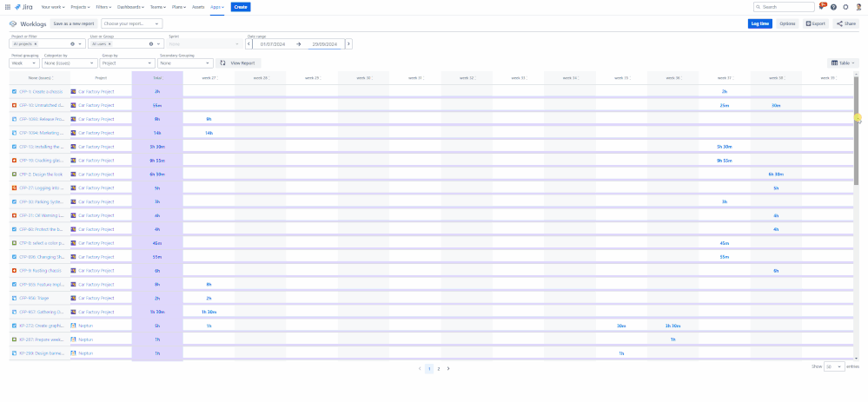Open the app switcher grid icon
This screenshot has width=868, height=402.
coord(8,7)
